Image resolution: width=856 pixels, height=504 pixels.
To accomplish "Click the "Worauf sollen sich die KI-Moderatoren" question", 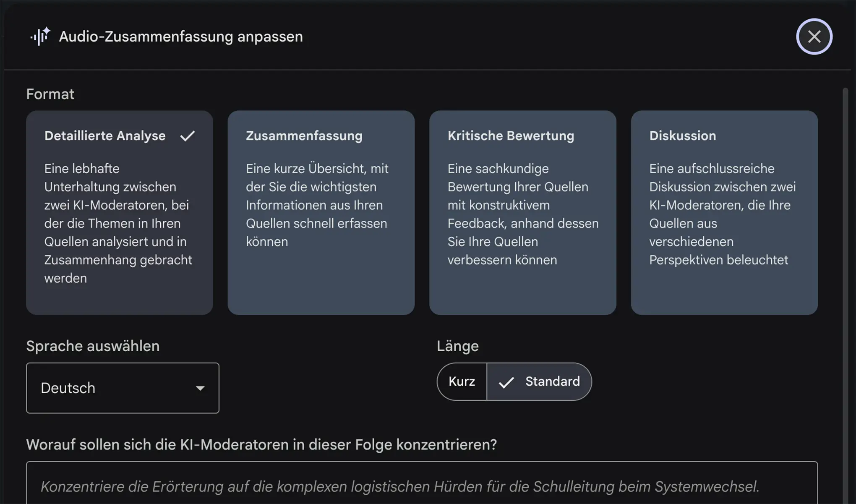I will (261, 444).
